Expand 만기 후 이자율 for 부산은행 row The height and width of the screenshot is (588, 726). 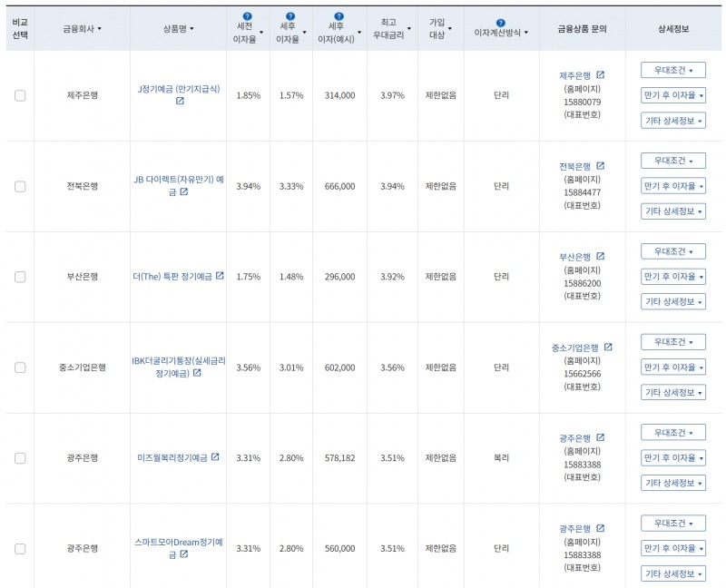pyautogui.click(x=673, y=277)
